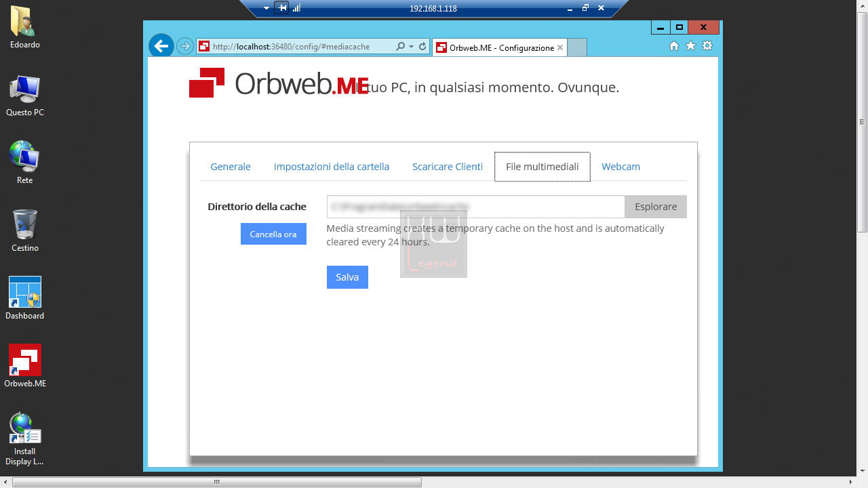Screen dimensions: 868x488
Task: Select the Dashboard desktop shortcut
Action: point(24,298)
